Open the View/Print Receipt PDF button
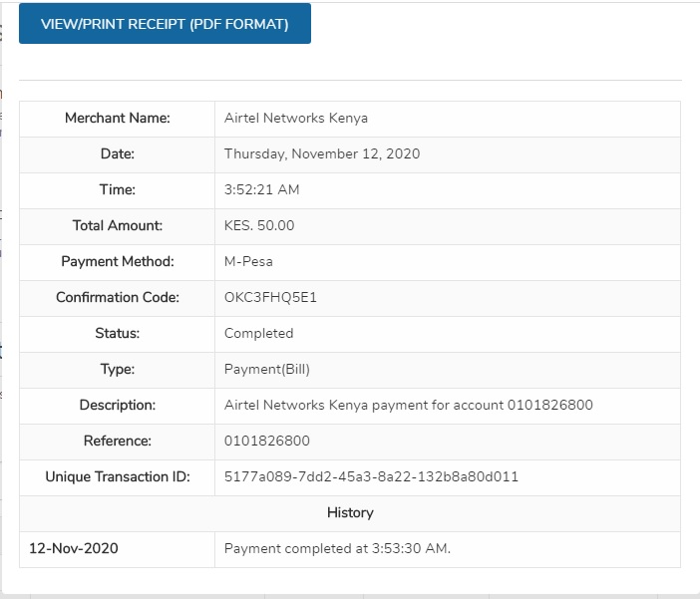 [x=165, y=24]
